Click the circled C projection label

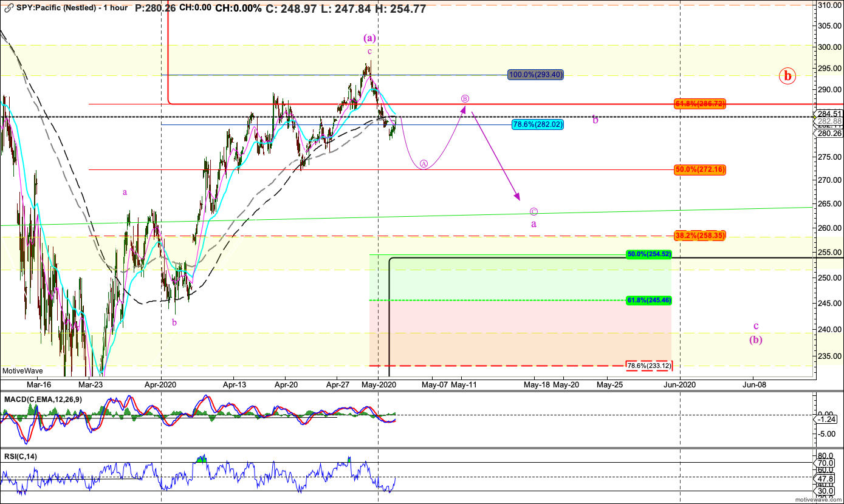tap(534, 211)
